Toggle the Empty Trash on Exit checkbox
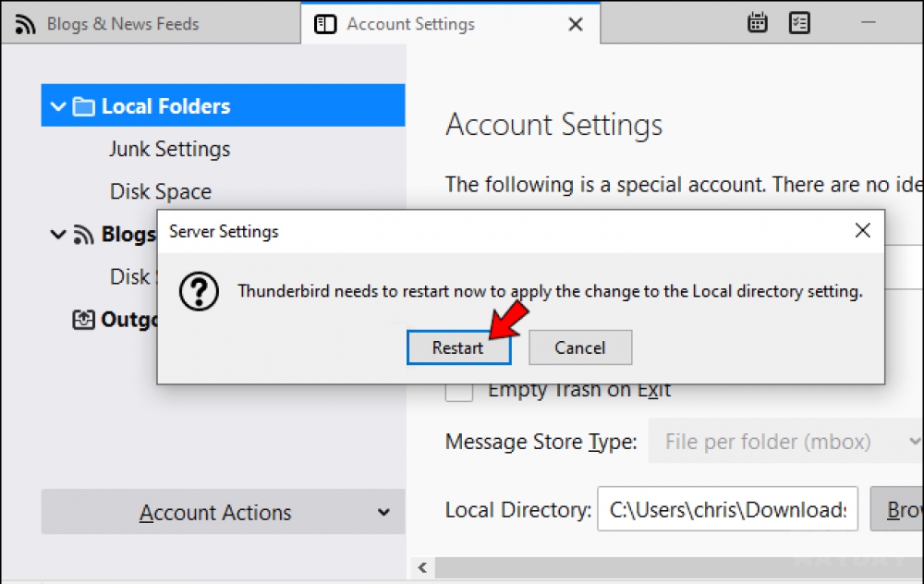Viewport: 924px width, 584px height. coord(458,390)
